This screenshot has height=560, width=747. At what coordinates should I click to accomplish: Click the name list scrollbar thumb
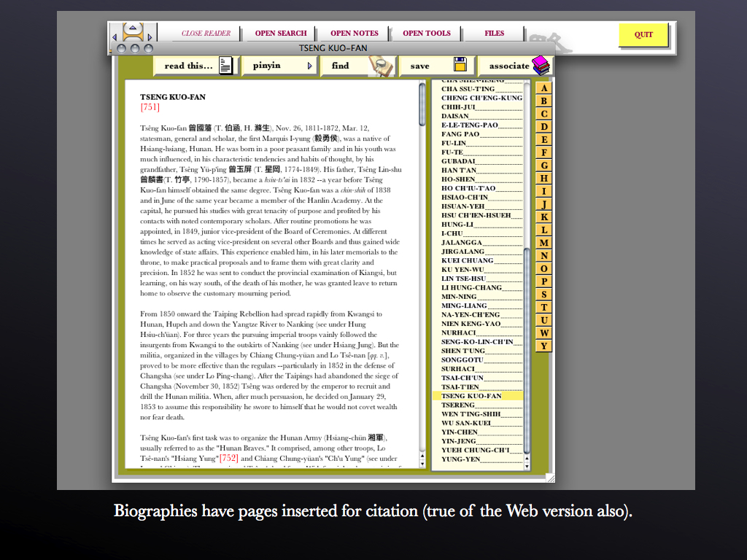tap(527, 351)
